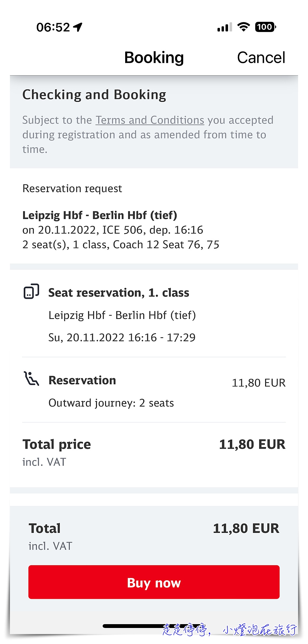Select the Booking page title
The width and height of the screenshot is (308, 644).
click(154, 58)
